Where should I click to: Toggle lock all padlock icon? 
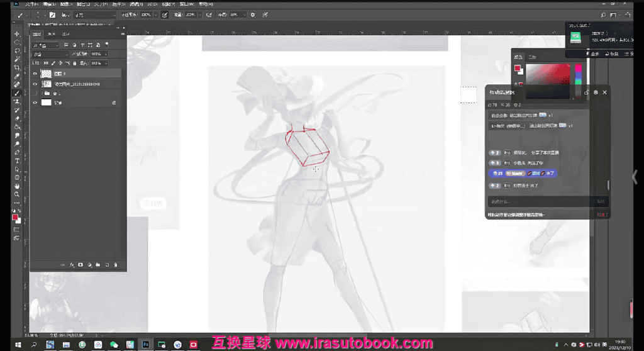75,64
